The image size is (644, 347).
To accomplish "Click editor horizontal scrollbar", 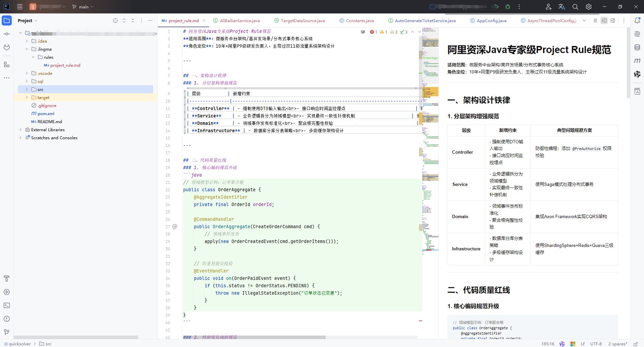I will pos(254,337).
